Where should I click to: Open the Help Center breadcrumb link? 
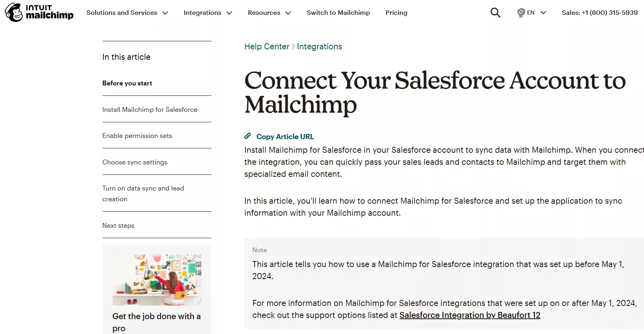(x=266, y=47)
